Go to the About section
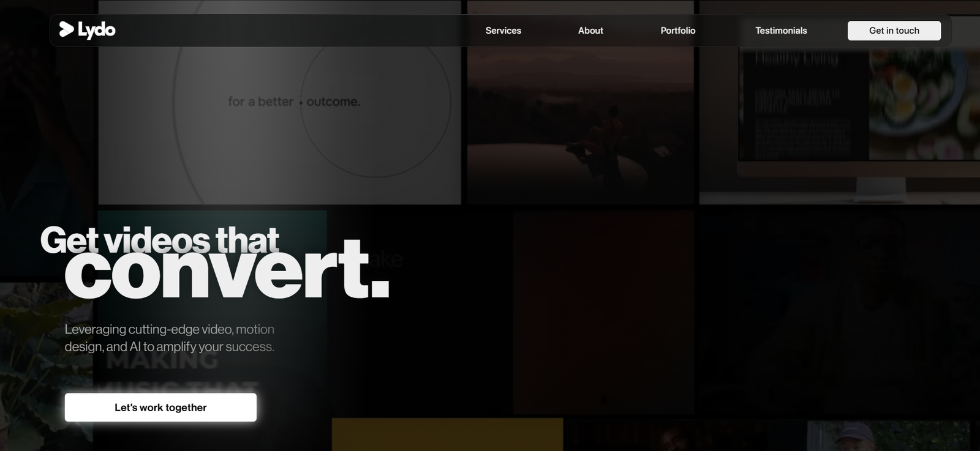The image size is (980, 451). 590,31
